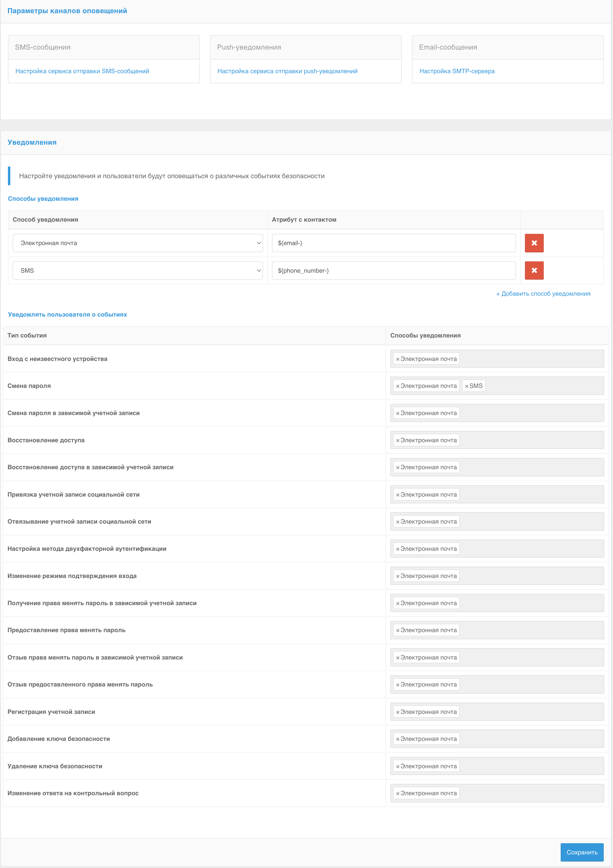Remove email tag from Изменение ответа на контрольный вопрос

pos(398,794)
